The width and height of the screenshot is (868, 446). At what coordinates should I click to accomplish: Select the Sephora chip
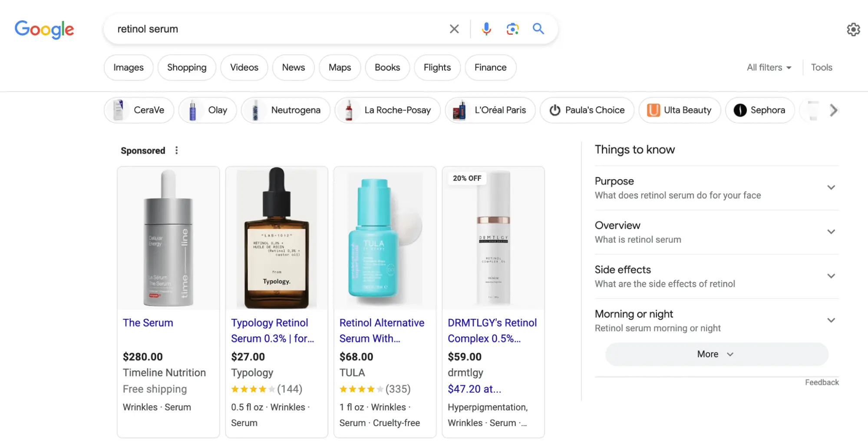point(760,110)
